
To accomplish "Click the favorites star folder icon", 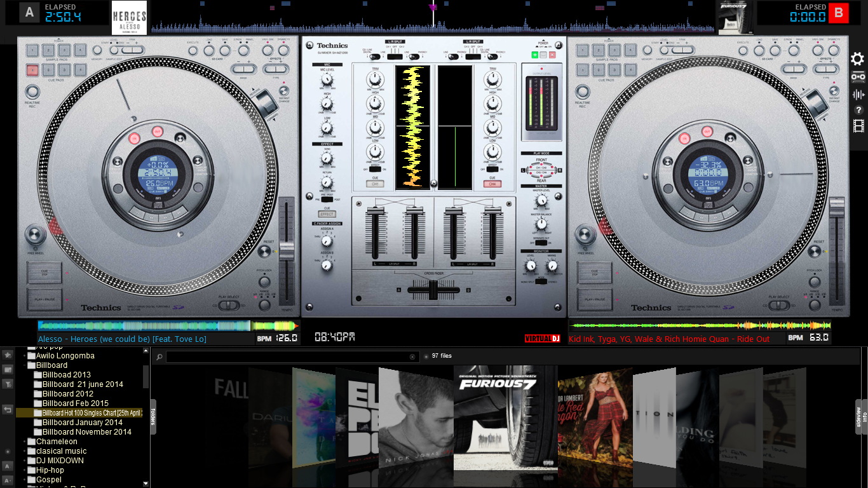I will pos(8,354).
